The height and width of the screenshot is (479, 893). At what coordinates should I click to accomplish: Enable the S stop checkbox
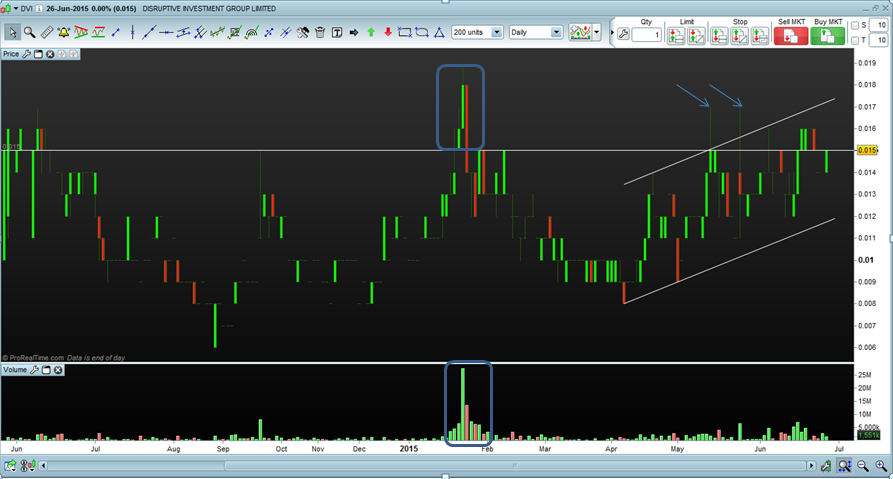(x=855, y=26)
